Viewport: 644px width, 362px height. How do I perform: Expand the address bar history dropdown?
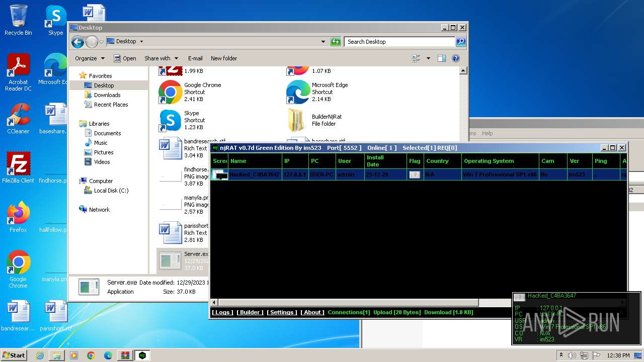coord(323,42)
